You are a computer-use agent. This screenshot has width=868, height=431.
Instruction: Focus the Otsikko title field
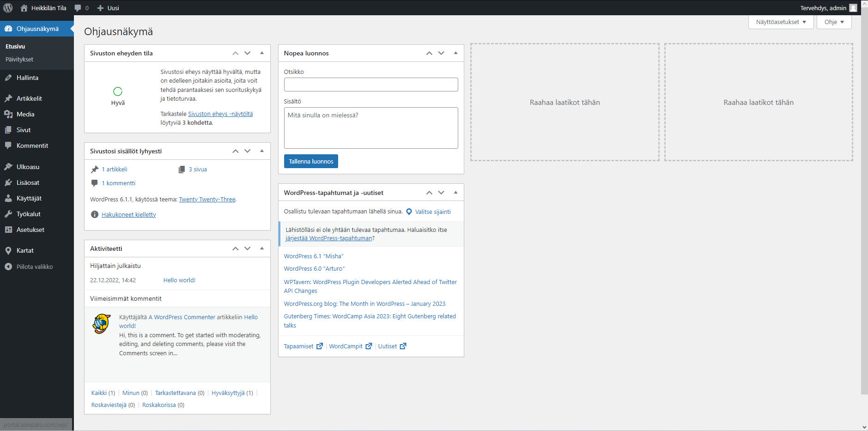[x=371, y=85]
